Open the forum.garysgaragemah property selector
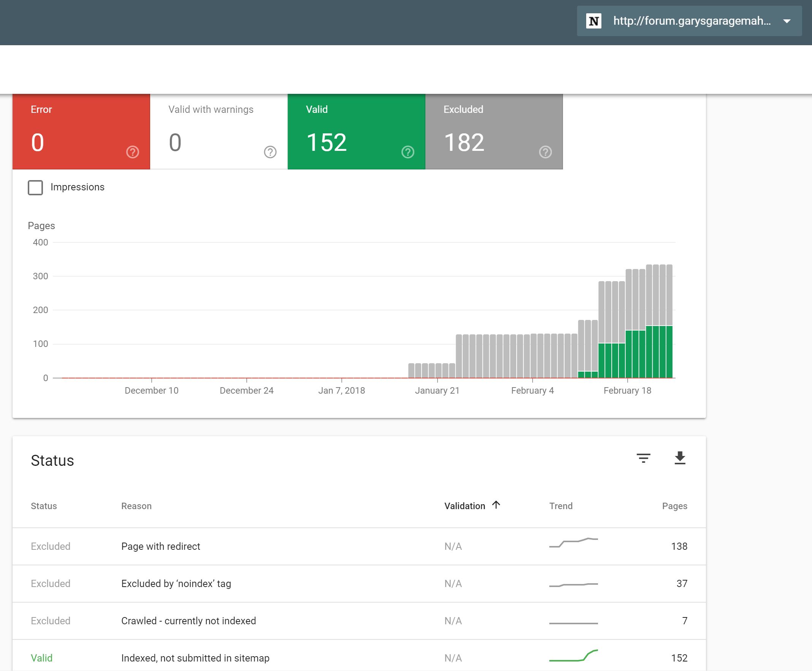This screenshot has height=671, width=812. coord(692,21)
